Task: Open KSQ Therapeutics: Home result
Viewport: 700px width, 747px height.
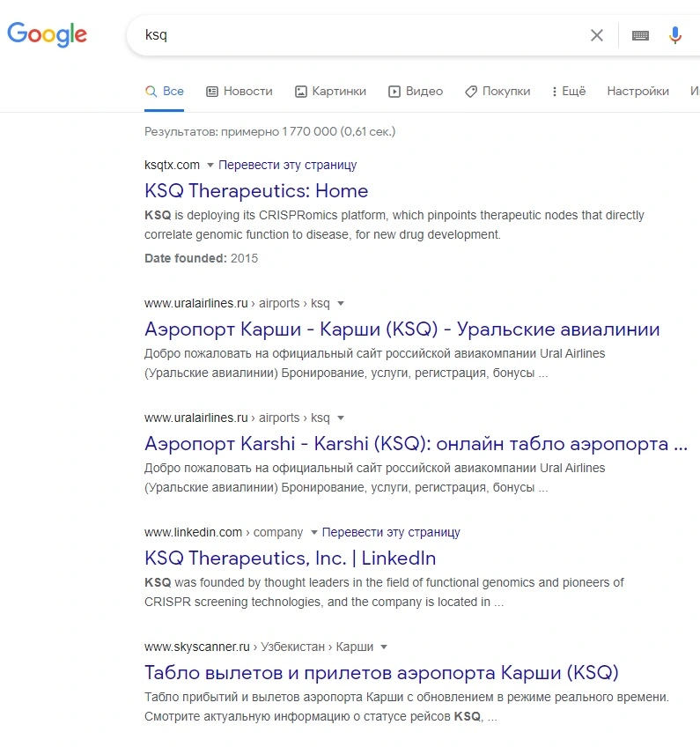Action: click(x=256, y=190)
